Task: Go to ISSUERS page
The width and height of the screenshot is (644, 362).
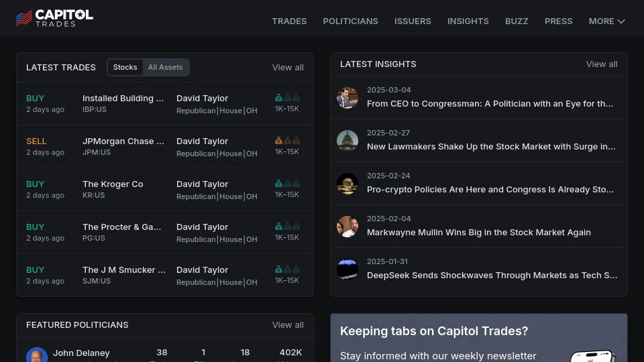Action: [x=413, y=21]
